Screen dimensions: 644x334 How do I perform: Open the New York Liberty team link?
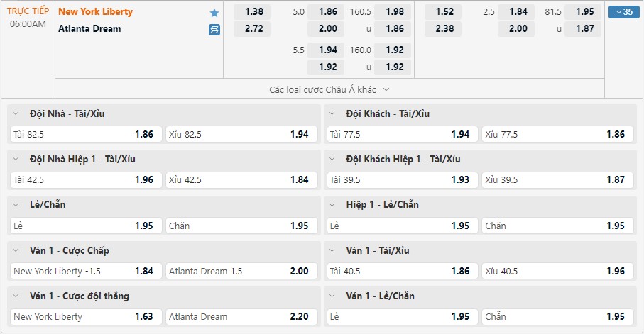tap(95, 12)
